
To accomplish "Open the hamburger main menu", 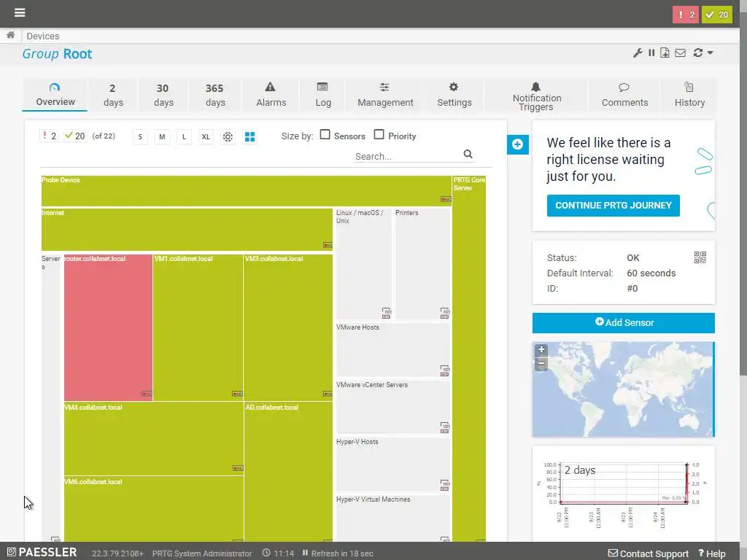I will tap(20, 12).
